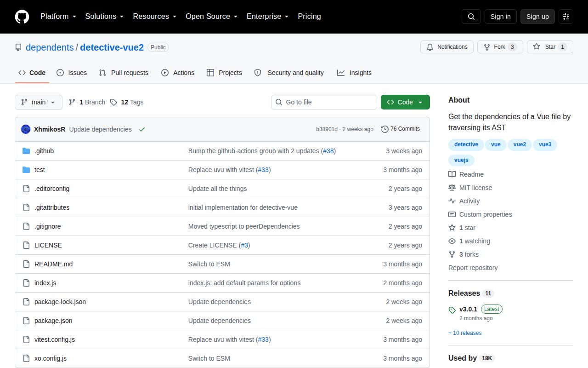Screen dimensions: 588x368
Task: Click the index.js file icon
Action: [26, 283]
